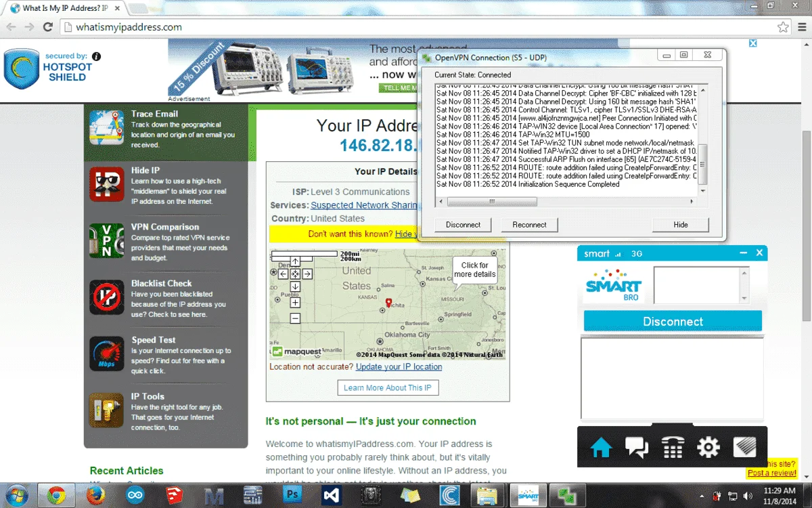Pan the map left with arrow
The image size is (812, 508).
[x=283, y=274]
